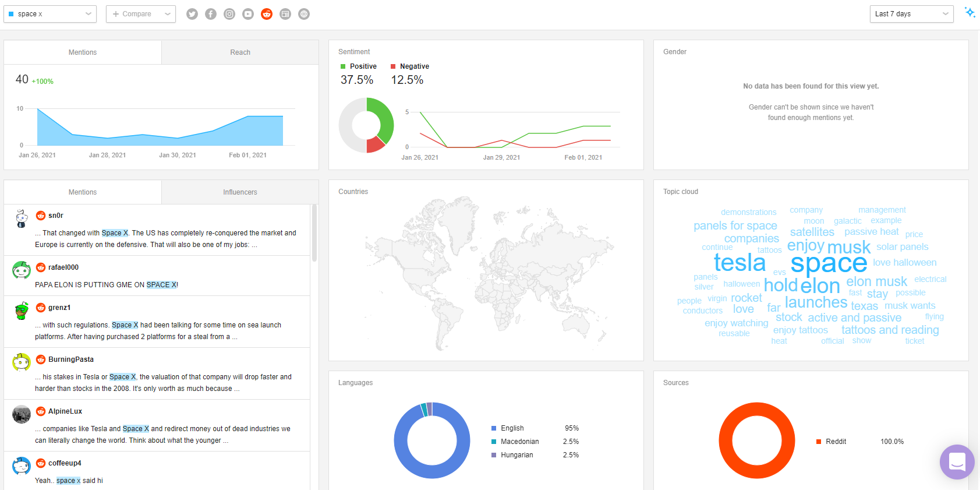Screen dimensions: 980x490
Task: Open user BurningPasta's profile link
Action: (71, 359)
